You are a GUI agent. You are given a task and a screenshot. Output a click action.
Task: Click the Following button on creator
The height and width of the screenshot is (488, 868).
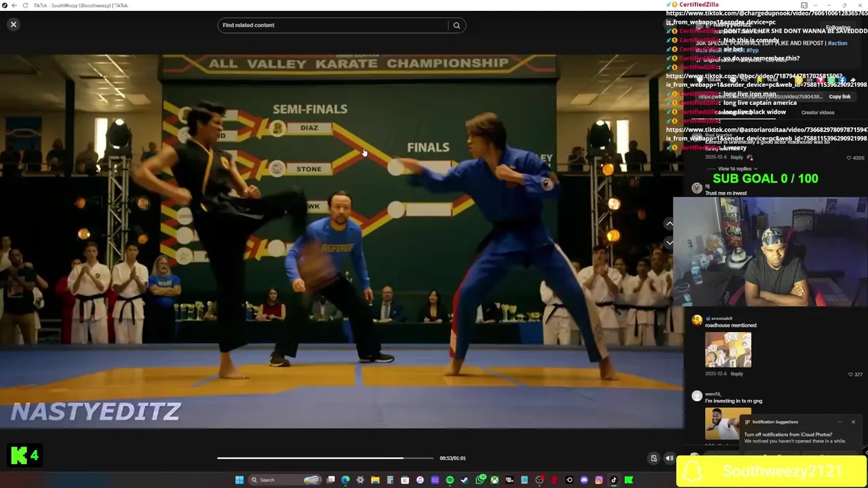(x=838, y=28)
